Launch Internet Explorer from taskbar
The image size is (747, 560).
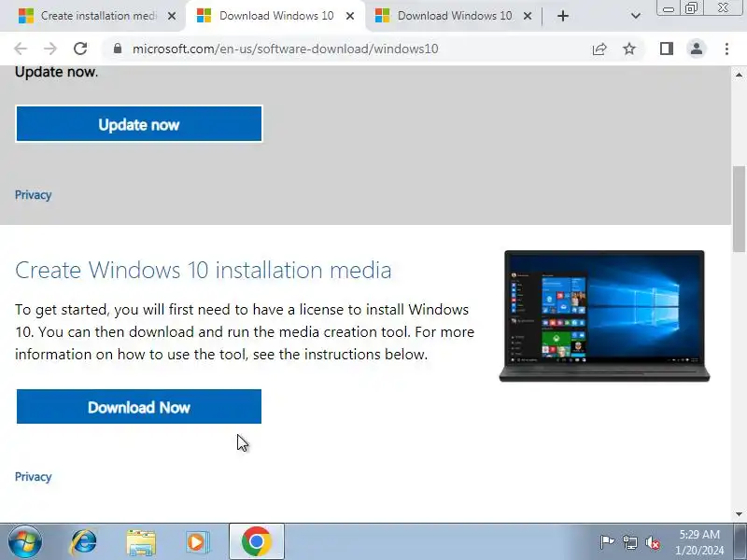[83, 542]
